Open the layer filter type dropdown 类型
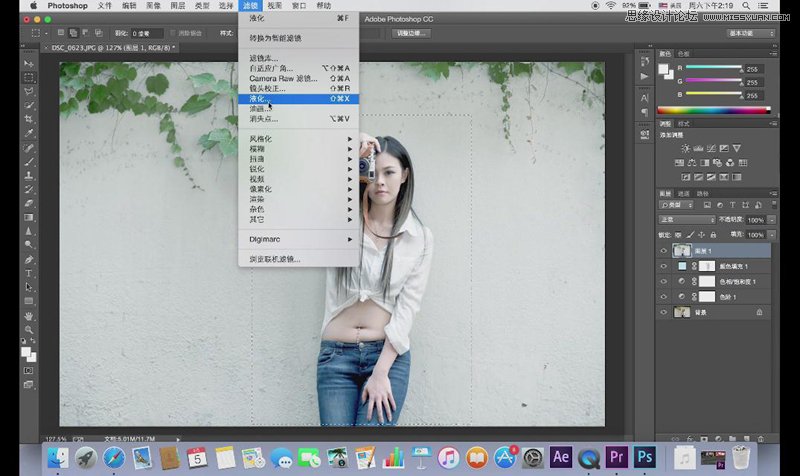Viewport: 800px width, 476px height. point(676,205)
